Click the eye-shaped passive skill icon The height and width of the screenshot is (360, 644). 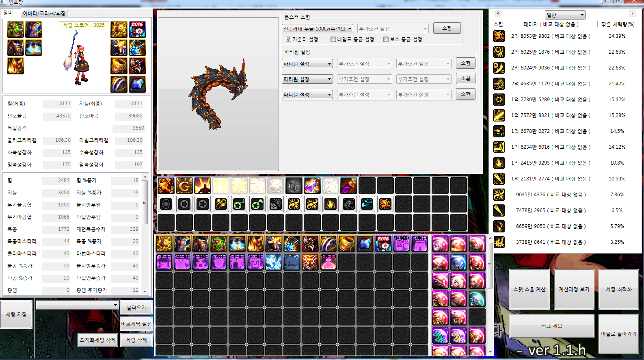click(x=166, y=204)
